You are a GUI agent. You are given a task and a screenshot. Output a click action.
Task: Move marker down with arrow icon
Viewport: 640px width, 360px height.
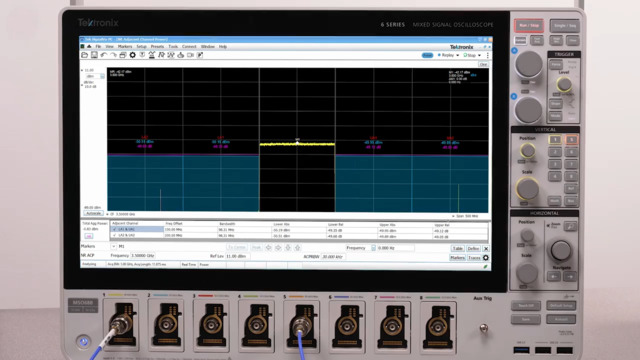(x=288, y=248)
